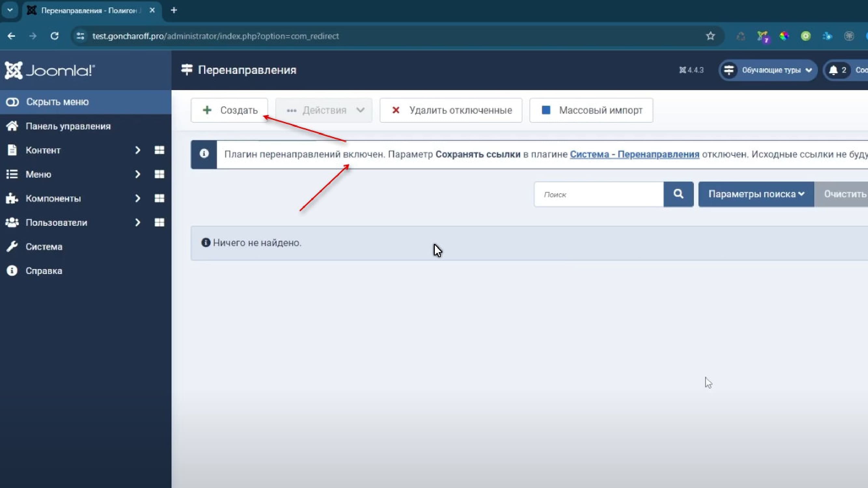868x488 pixels.
Task: Click the Поиск input field
Action: (599, 194)
